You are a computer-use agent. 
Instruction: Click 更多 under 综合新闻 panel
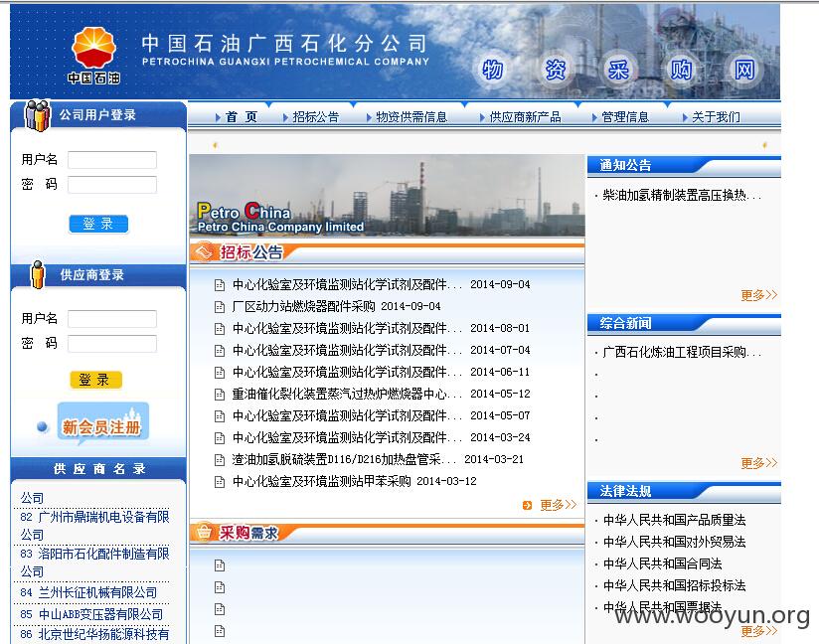pos(759,463)
